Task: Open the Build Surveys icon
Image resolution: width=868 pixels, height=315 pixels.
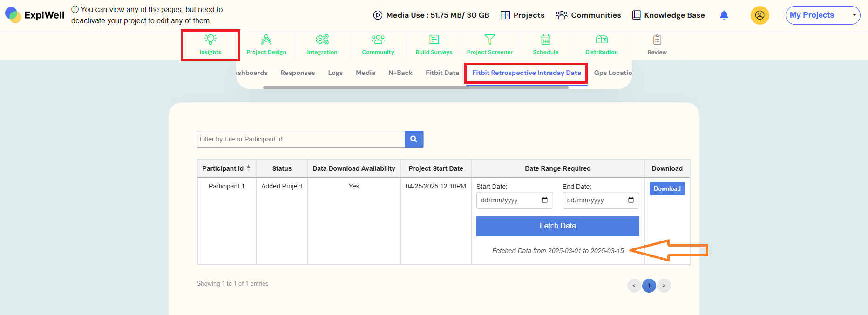Action: pos(434,40)
